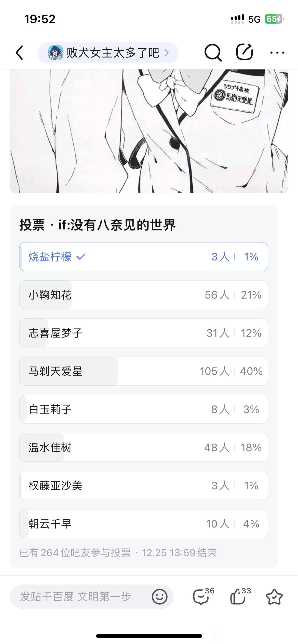
Task: Select the 马剃天爱星 poll option
Action: 144,371
